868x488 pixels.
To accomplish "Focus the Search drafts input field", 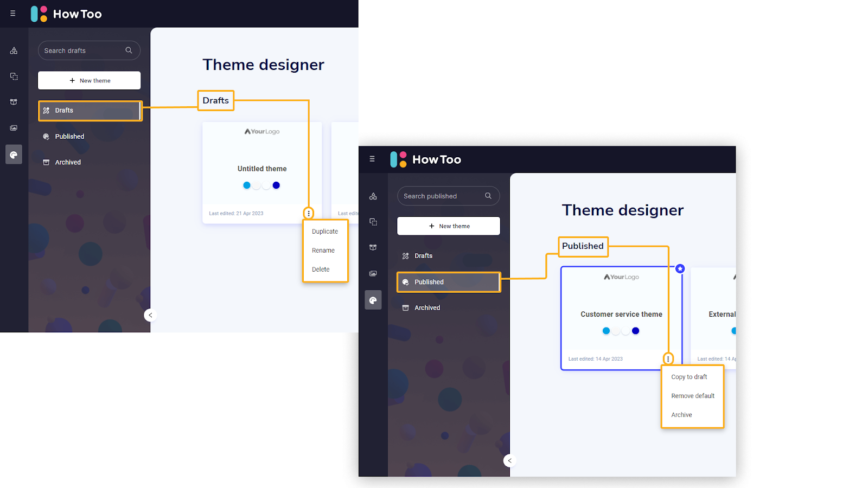I will click(x=81, y=50).
